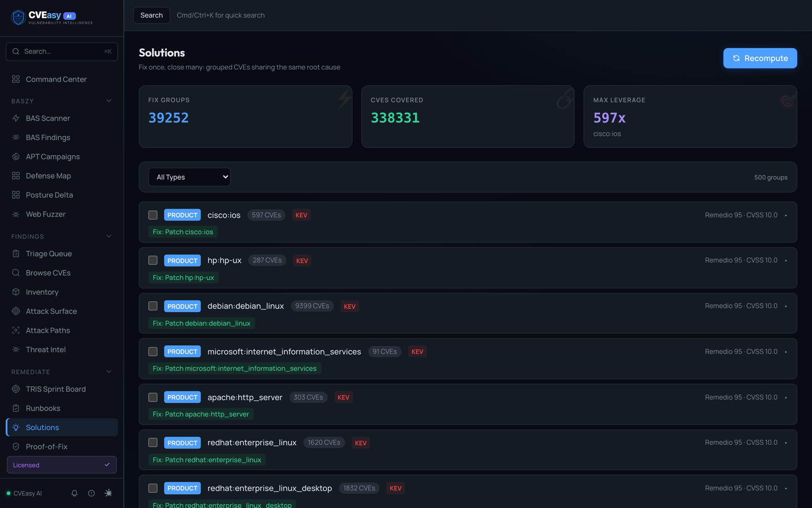Click the Recompute button
The width and height of the screenshot is (812, 508).
[x=760, y=58]
